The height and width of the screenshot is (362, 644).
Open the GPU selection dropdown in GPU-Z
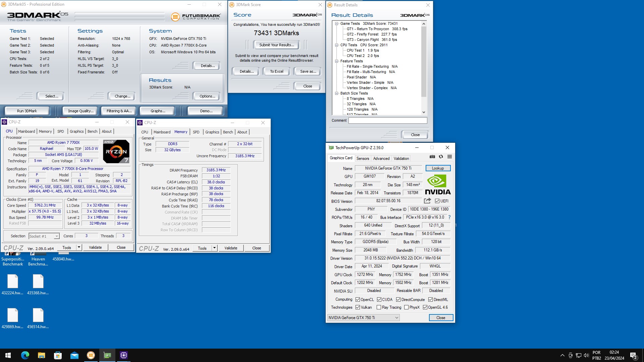coord(363,318)
